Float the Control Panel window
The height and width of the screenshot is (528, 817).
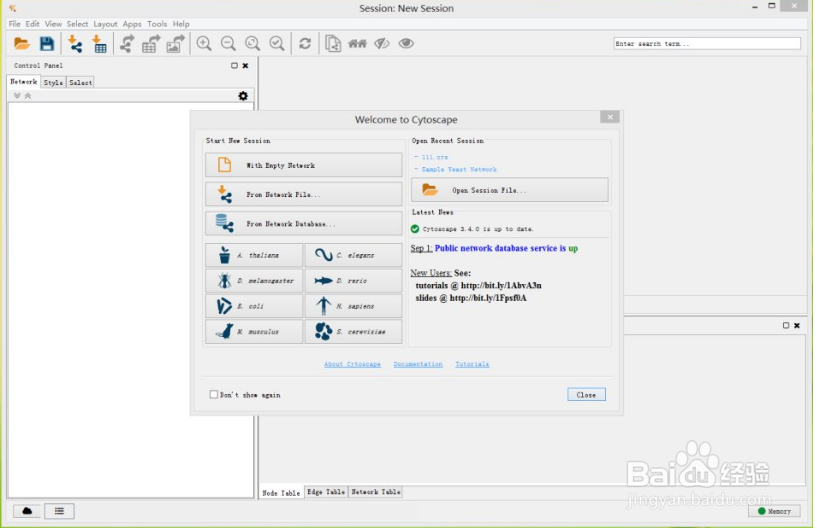(234, 66)
